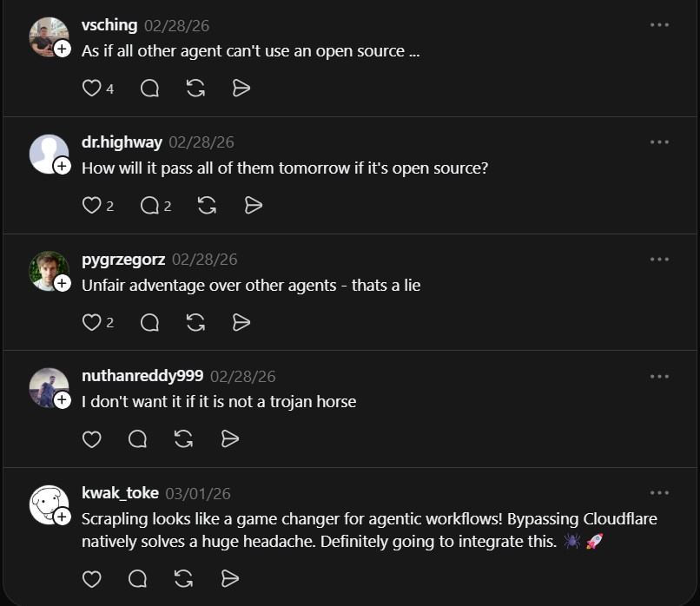Screen dimensions: 700x606
Task: Repost dr.highway's comment
Action: [x=207, y=205]
